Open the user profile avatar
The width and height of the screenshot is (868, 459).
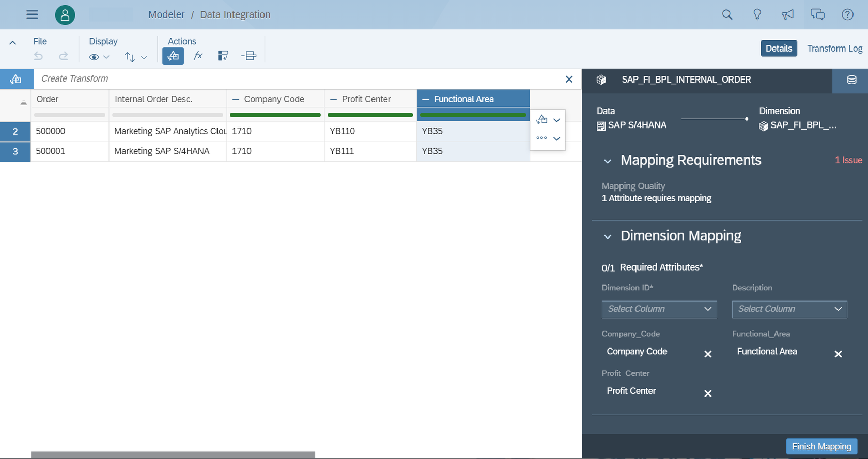[x=65, y=14]
